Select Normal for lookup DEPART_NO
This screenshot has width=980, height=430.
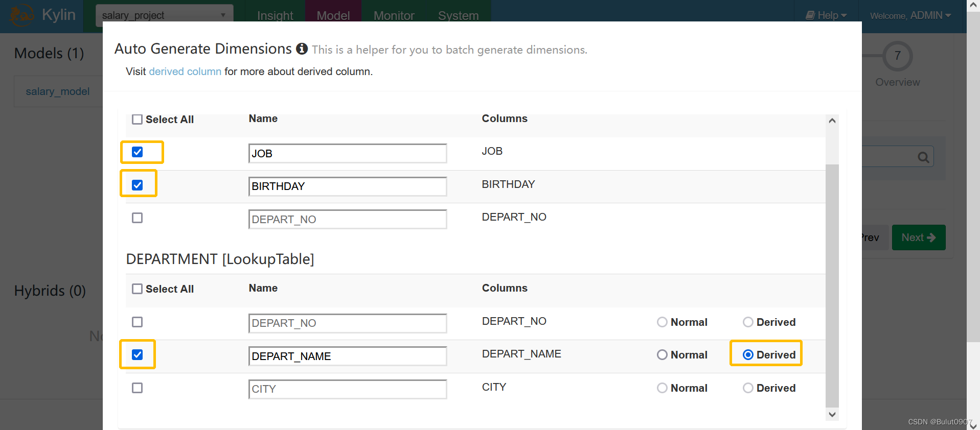click(x=662, y=322)
